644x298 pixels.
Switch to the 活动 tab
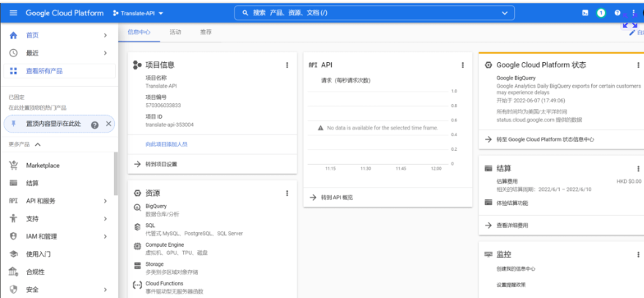175,32
